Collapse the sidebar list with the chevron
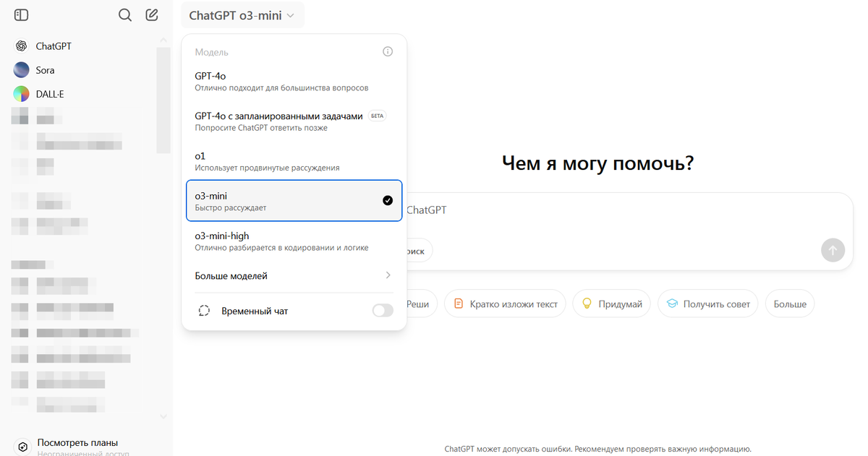 click(x=163, y=416)
